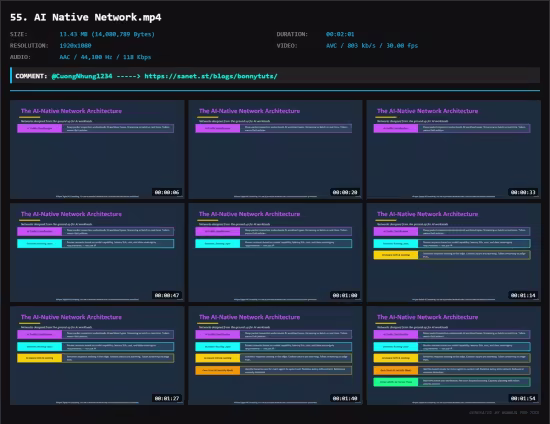Click the slide title in the 00:00:33 frame
The image size is (550, 424).
[x=428, y=111]
